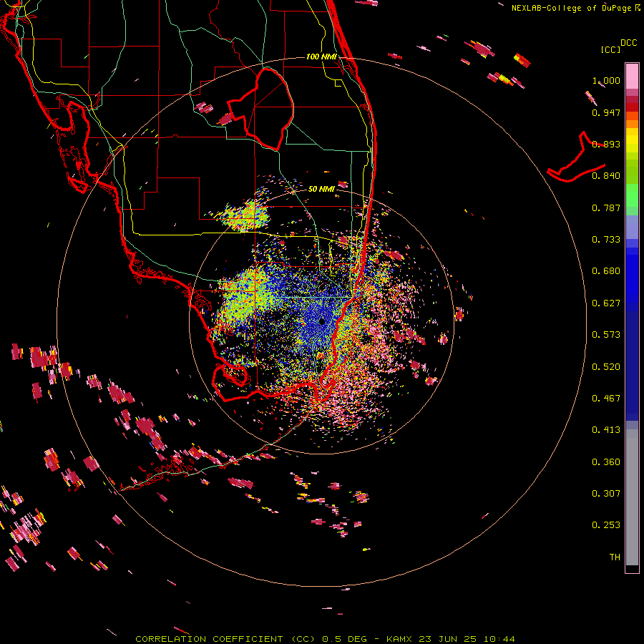Click the 0.680 color scale value
The image size is (644, 644).
click(606, 271)
